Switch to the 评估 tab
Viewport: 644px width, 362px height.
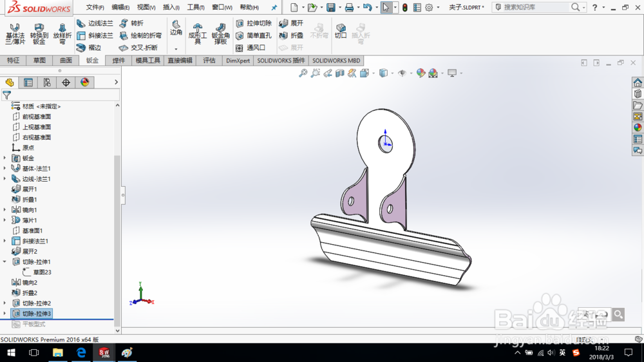click(x=209, y=61)
